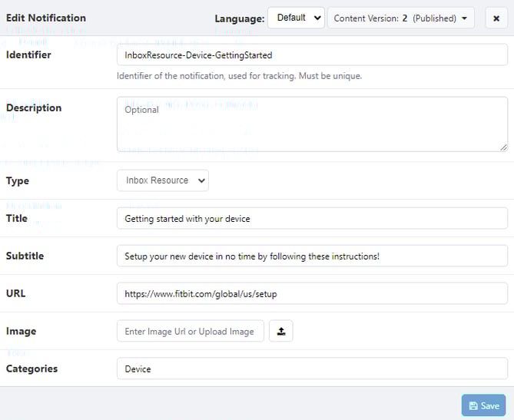Click the URL field with the fitbit.com link
Viewport: 514px width, 420px height.
[311, 293]
